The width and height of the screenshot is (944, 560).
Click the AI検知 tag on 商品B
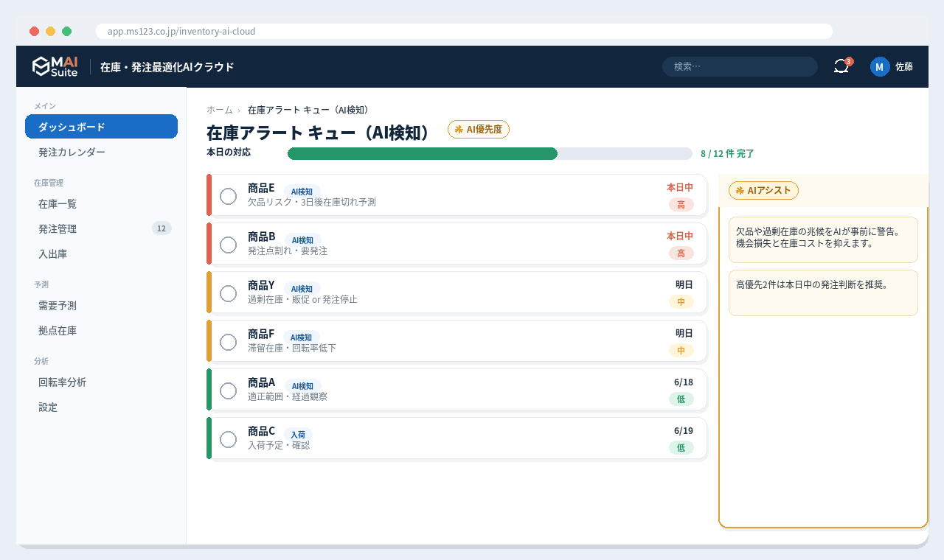click(x=302, y=239)
